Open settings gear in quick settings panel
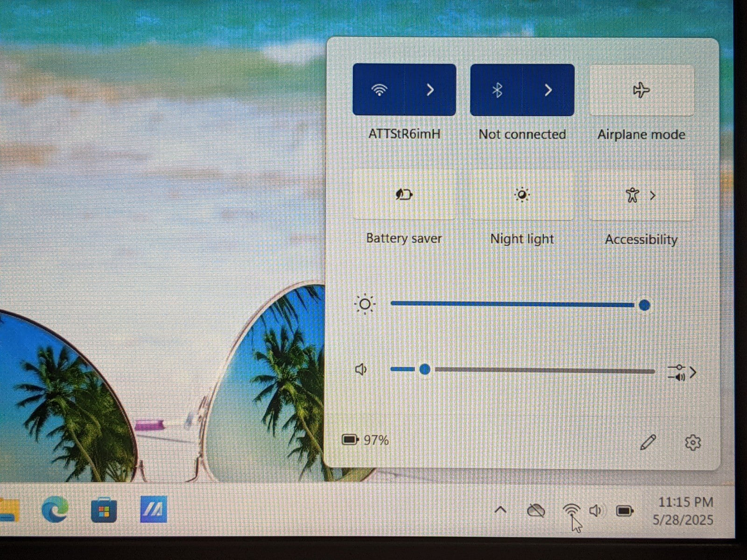 tap(693, 442)
